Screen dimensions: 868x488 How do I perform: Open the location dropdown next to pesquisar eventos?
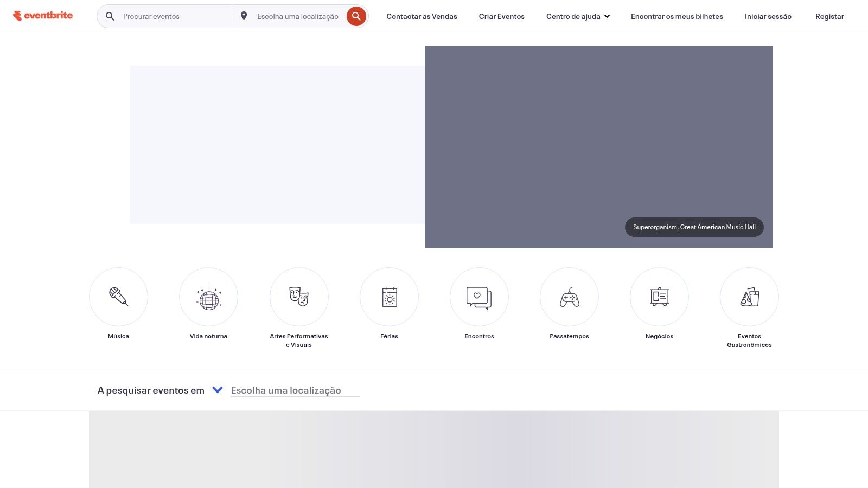coord(218,389)
